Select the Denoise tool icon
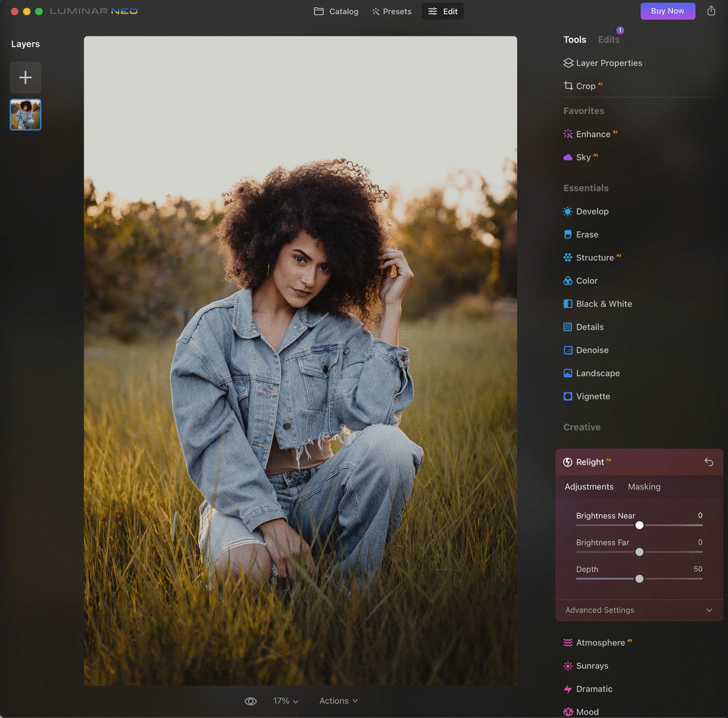This screenshot has height=718, width=728. pyautogui.click(x=568, y=350)
